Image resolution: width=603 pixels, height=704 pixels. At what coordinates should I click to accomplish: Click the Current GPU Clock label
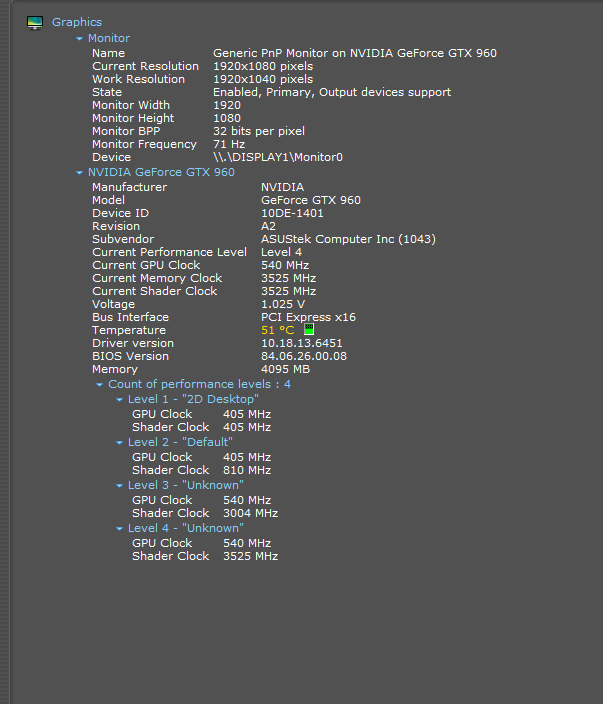click(x=146, y=265)
